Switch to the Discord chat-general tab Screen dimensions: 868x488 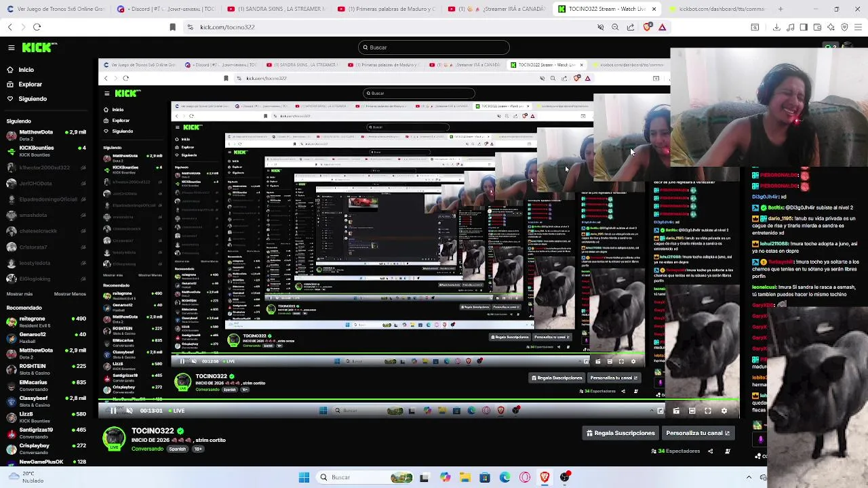point(166,9)
